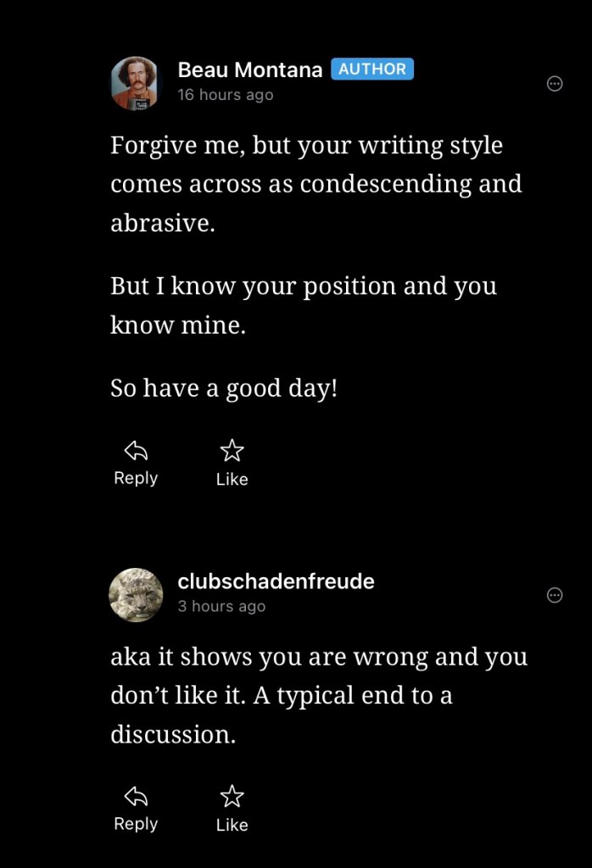Click the clubschadenfreude username
Viewport: 592px width, 868px height.
pos(276,581)
